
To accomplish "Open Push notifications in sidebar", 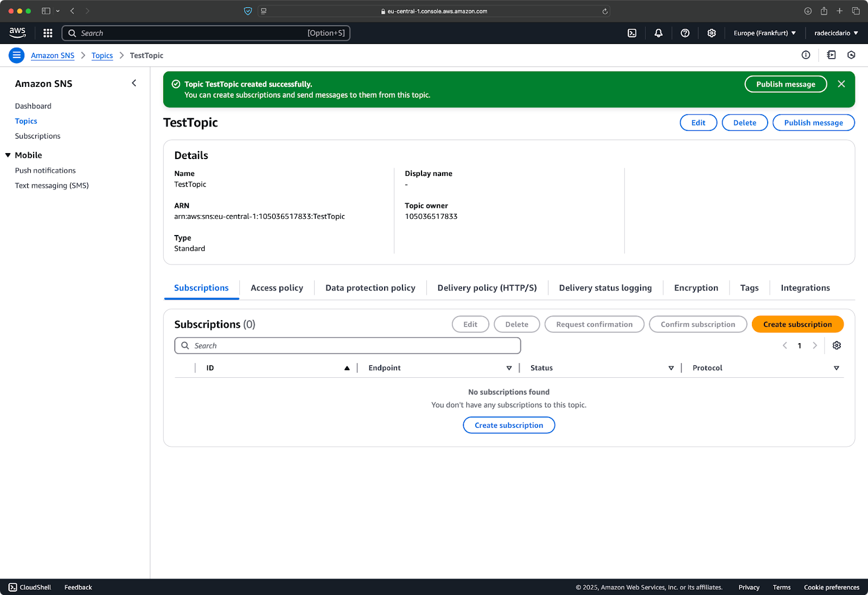I will 45,170.
